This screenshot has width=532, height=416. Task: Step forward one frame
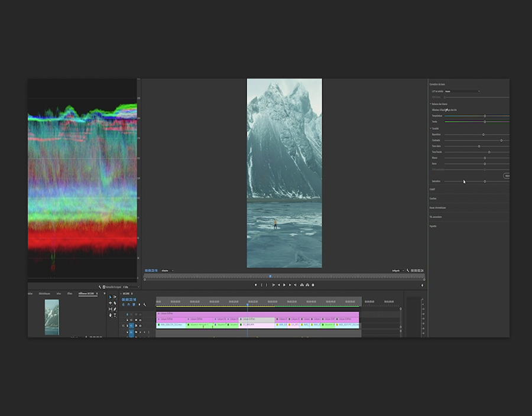point(289,285)
